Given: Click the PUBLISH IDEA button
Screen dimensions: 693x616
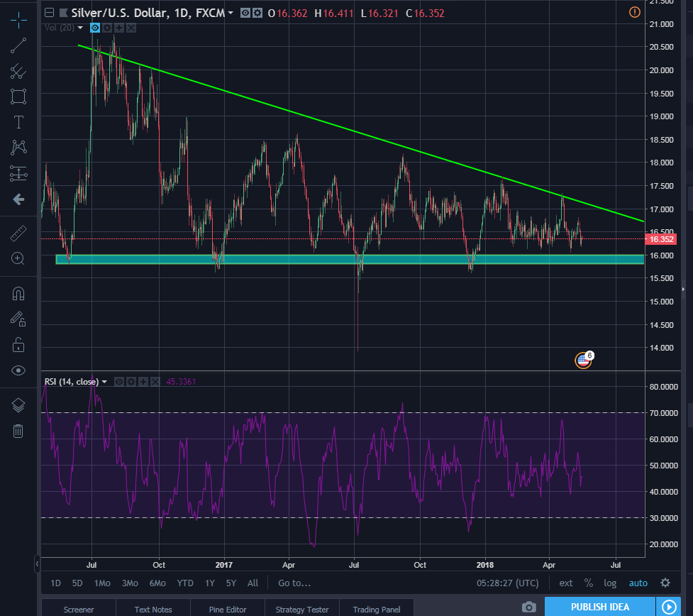Looking at the screenshot, I should point(600,607).
